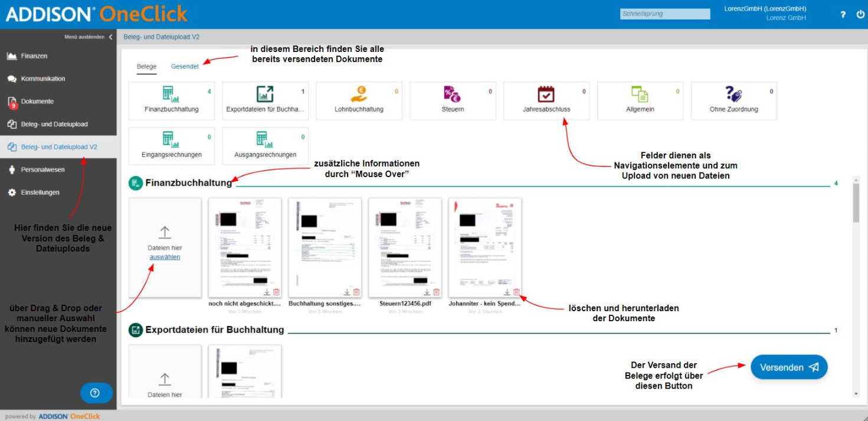
Task: Click the vertical scrollbar down arrow
Action: (856, 394)
